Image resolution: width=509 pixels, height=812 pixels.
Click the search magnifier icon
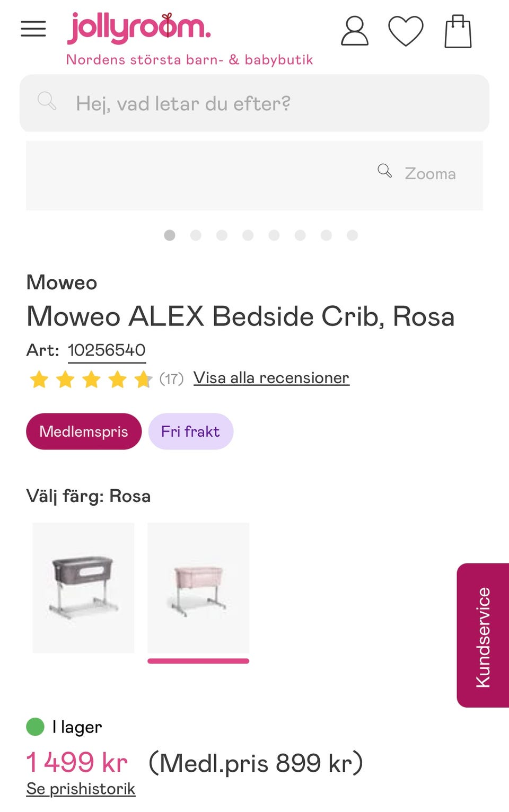click(47, 101)
